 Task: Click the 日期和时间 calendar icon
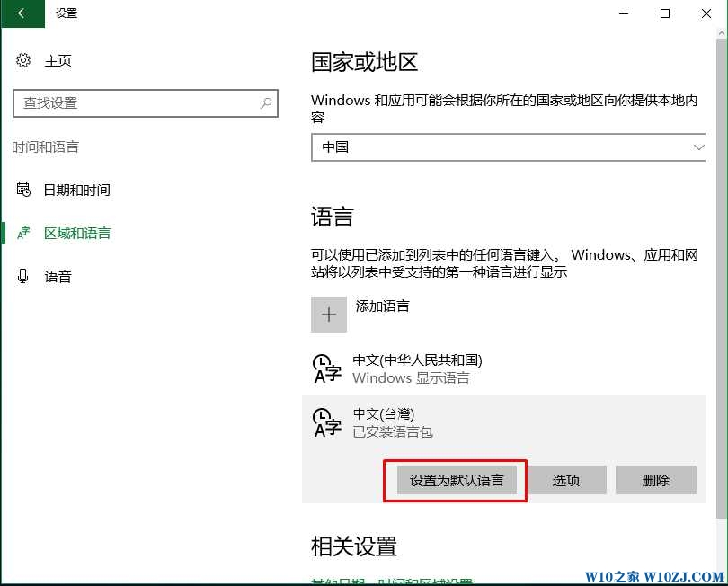click(23, 190)
